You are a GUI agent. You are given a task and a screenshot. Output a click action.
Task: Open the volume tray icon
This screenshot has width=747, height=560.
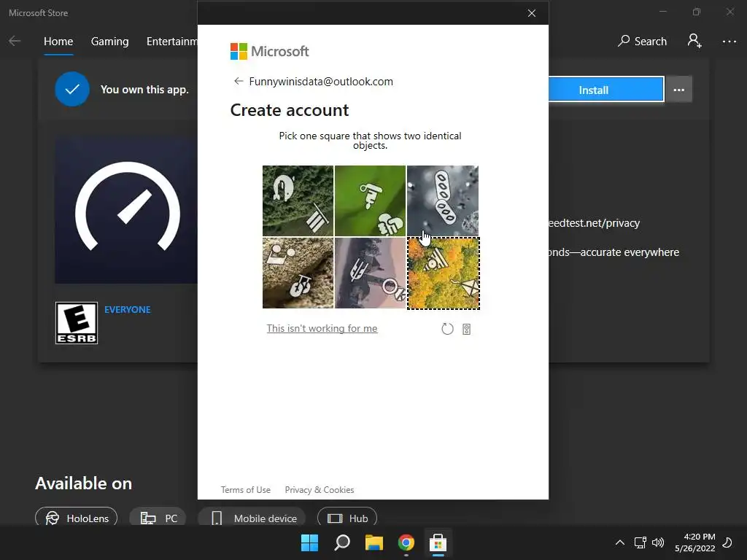tap(658, 542)
